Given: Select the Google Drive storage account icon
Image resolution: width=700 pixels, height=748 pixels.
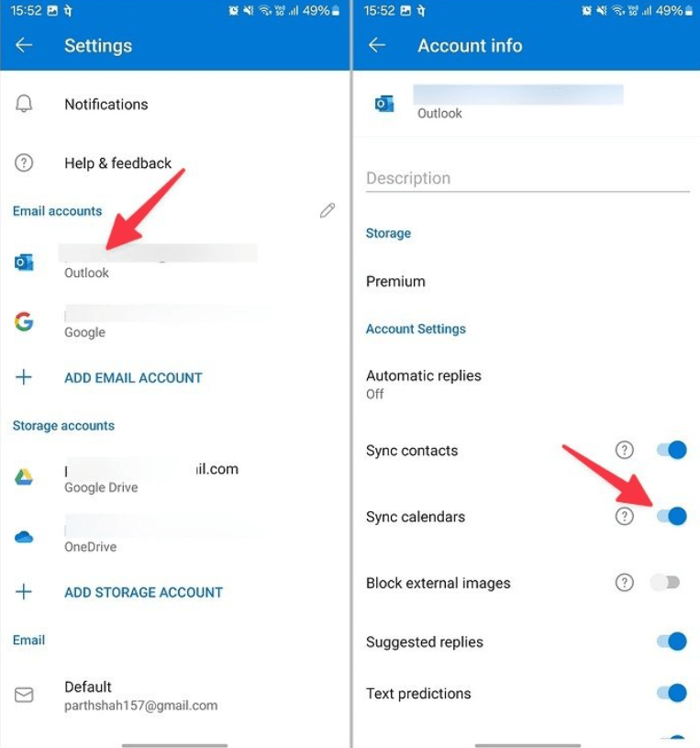Looking at the screenshot, I should pyautogui.click(x=24, y=477).
